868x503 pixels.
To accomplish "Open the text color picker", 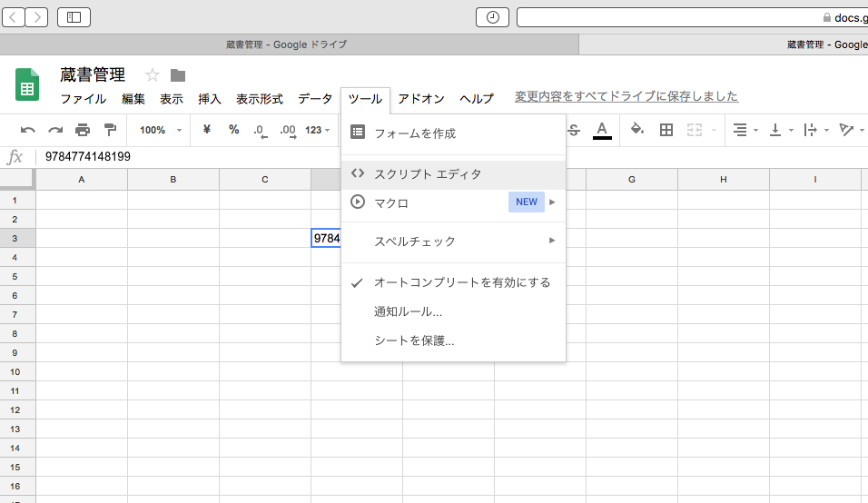I will [601, 130].
